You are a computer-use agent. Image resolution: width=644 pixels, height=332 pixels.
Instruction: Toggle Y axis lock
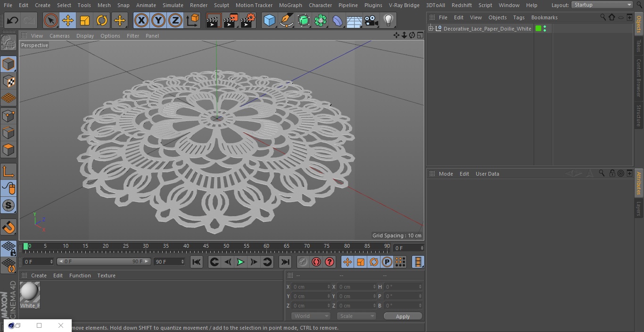point(158,20)
